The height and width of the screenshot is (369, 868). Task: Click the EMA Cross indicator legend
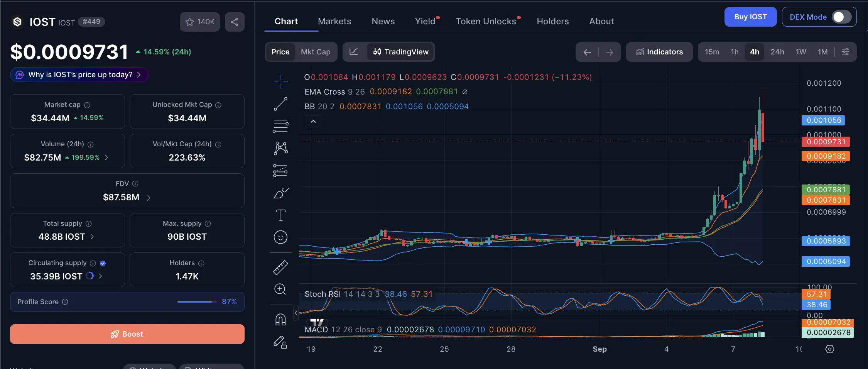(386, 92)
